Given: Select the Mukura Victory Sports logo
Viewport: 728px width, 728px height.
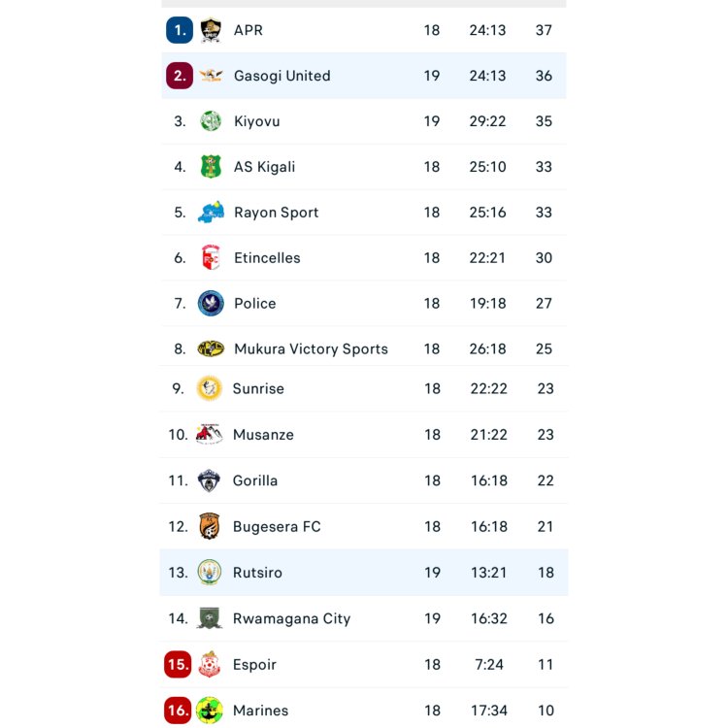Looking at the screenshot, I should click(211, 349).
